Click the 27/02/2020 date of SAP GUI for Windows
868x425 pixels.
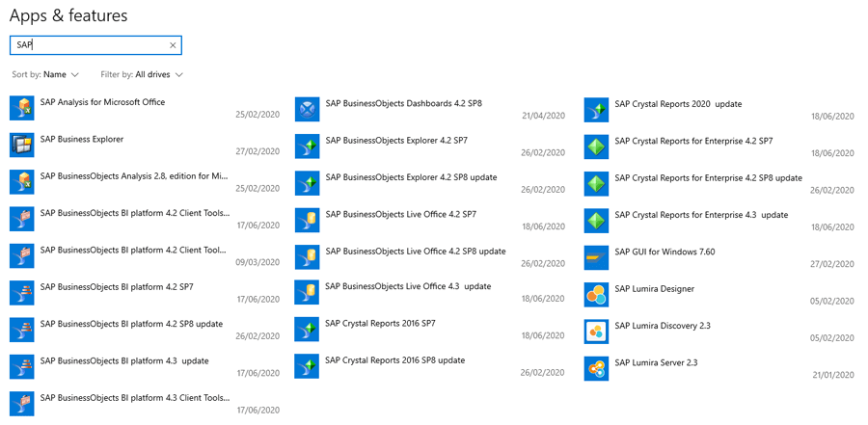tap(833, 264)
